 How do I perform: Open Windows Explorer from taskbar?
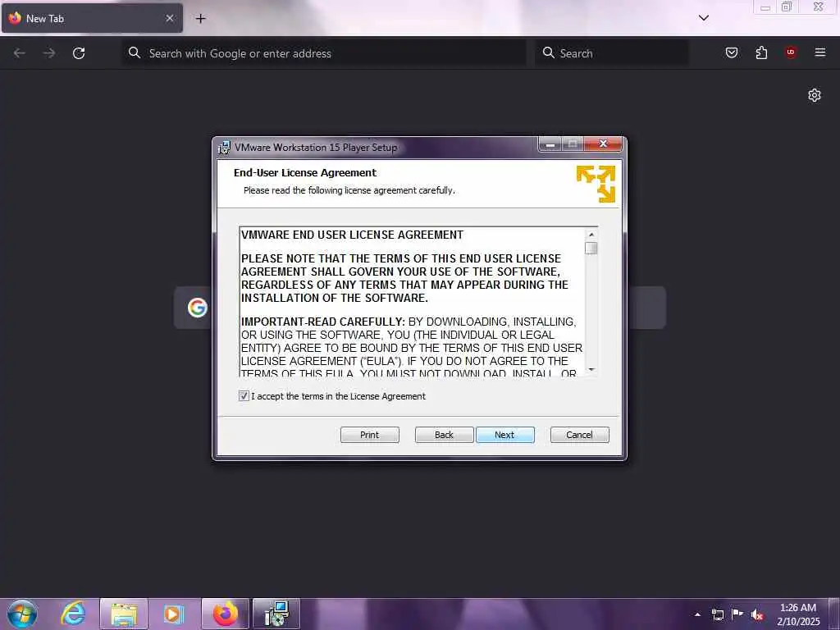(x=124, y=614)
